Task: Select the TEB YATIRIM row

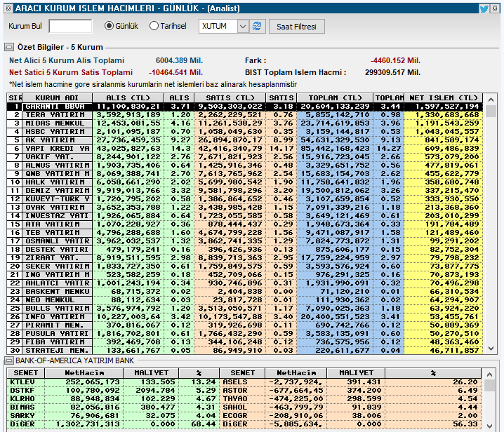Action: [x=244, y=233]
